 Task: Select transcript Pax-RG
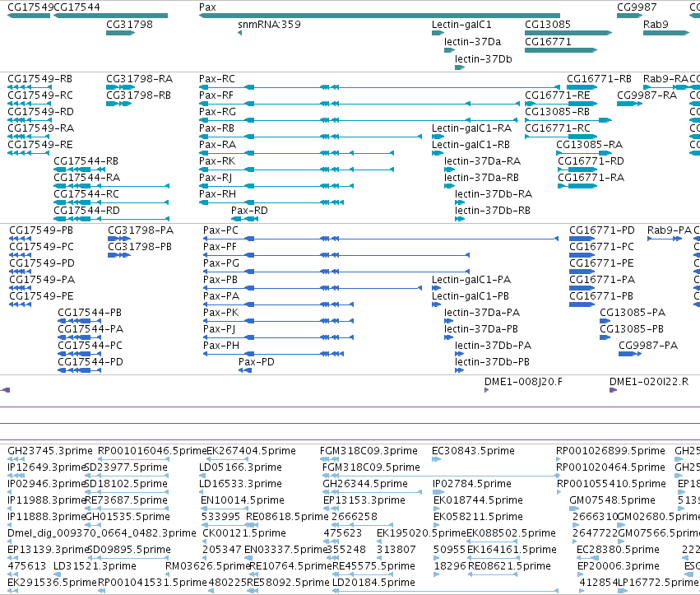coord(217,112)
